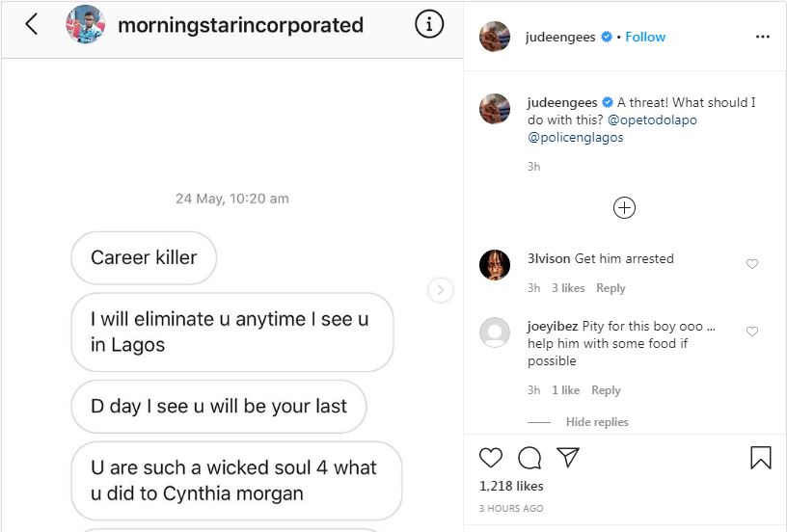The width and height of the screenshot is (787, 532).
Task: Open the chat info icon
Action: (429, 25)
